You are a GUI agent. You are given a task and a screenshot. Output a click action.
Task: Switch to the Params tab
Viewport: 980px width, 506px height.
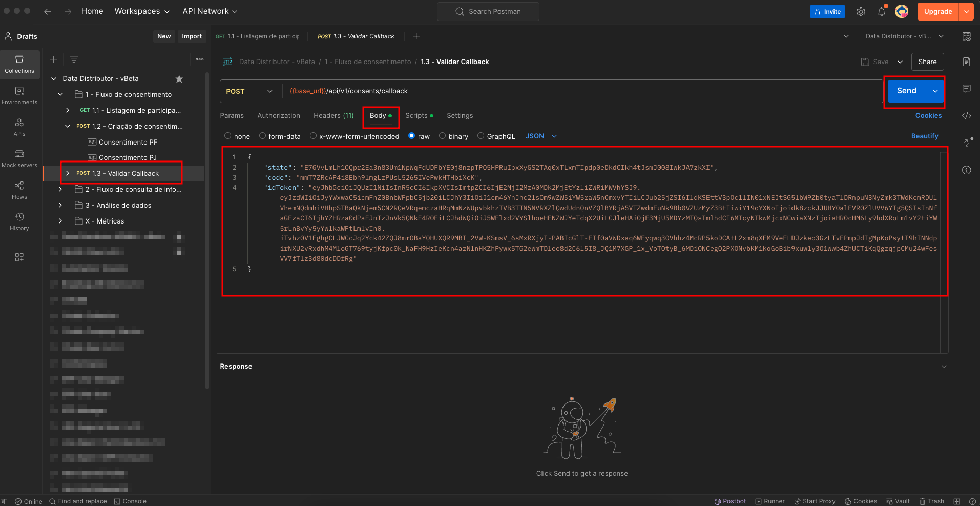[232, 116]
